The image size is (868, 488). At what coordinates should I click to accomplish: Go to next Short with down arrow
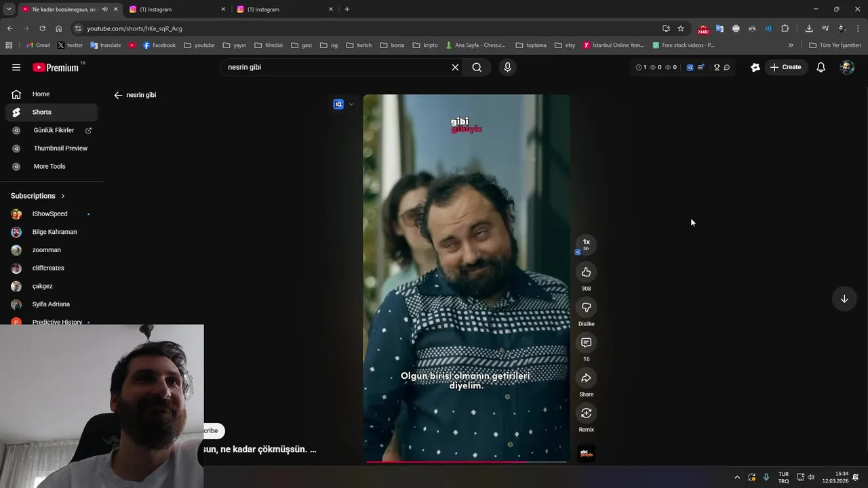pos(844,299)
